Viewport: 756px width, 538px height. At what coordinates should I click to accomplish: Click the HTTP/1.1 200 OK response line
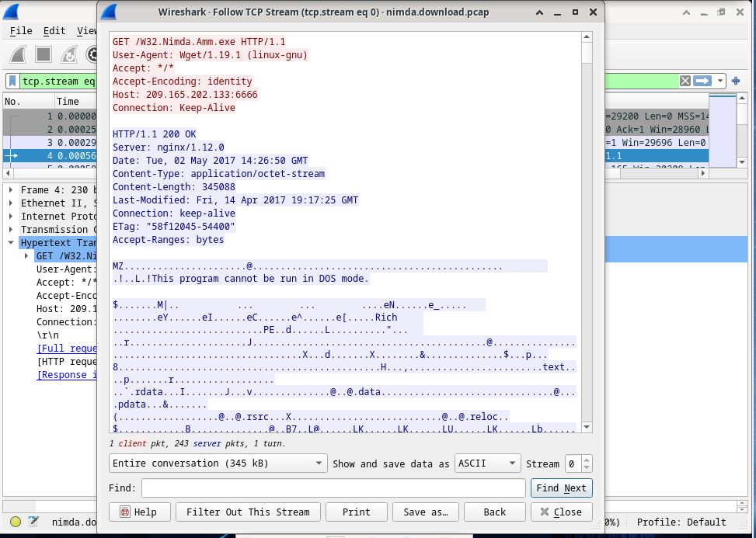tap(155, 134)
